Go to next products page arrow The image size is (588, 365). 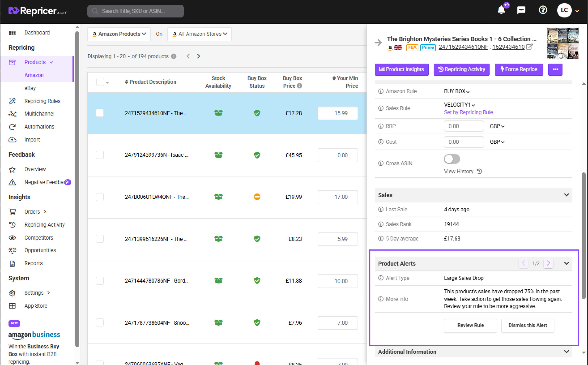[x=198, y=56]
